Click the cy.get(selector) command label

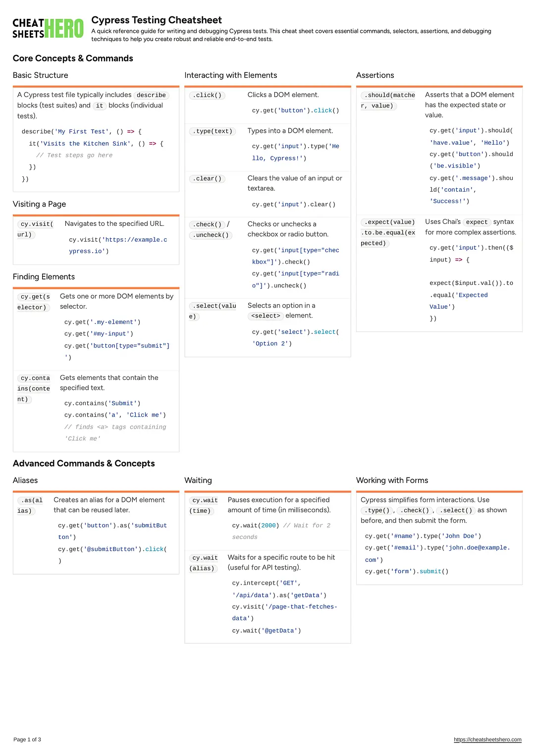(34, 302)
